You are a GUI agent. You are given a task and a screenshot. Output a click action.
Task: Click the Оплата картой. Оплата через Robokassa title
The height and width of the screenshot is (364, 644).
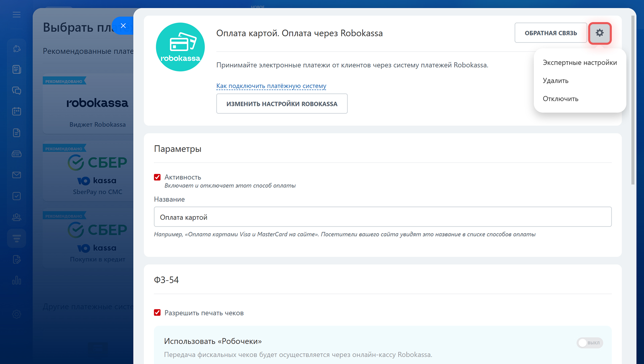pos(300,33)
